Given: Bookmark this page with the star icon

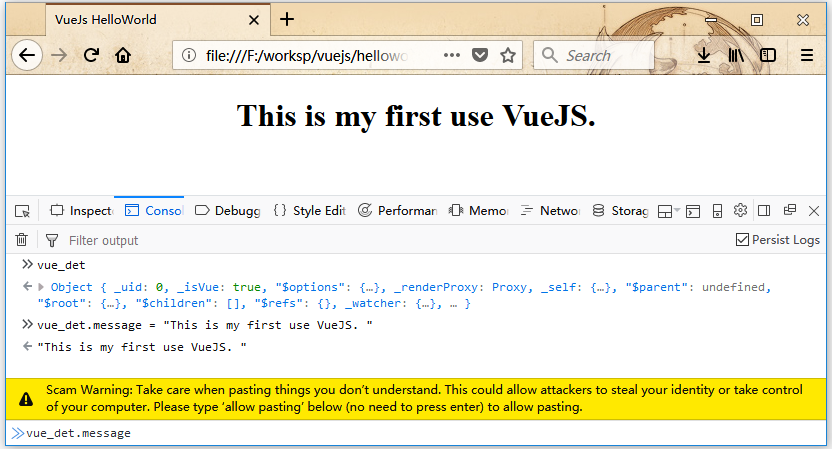Looking at the screenshot, I should (508, 56).
